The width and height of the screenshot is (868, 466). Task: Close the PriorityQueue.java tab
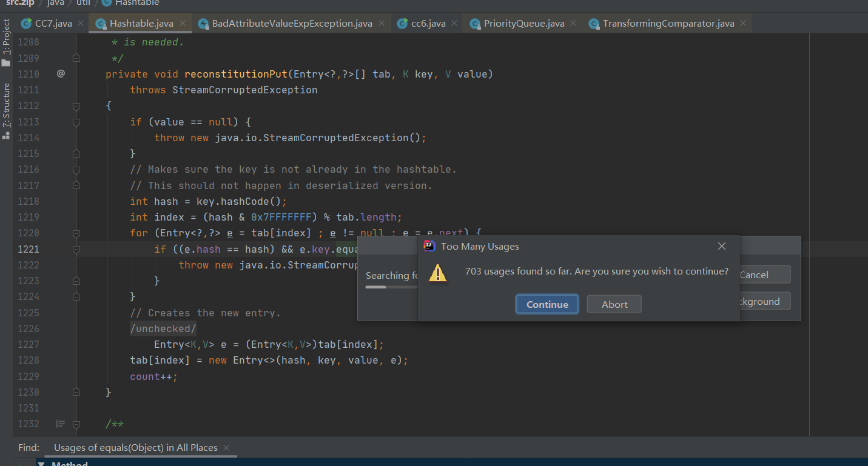573,24
